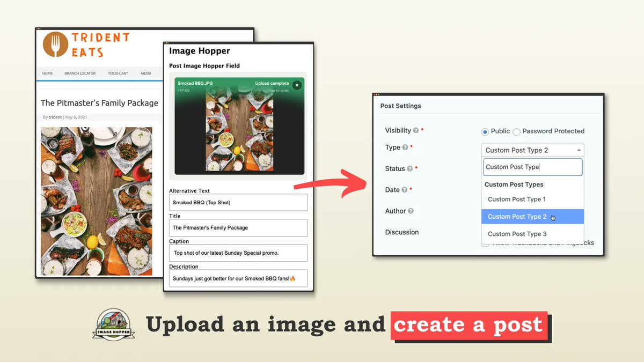Open the Type help question mark icon

click(x=405, y=147)
